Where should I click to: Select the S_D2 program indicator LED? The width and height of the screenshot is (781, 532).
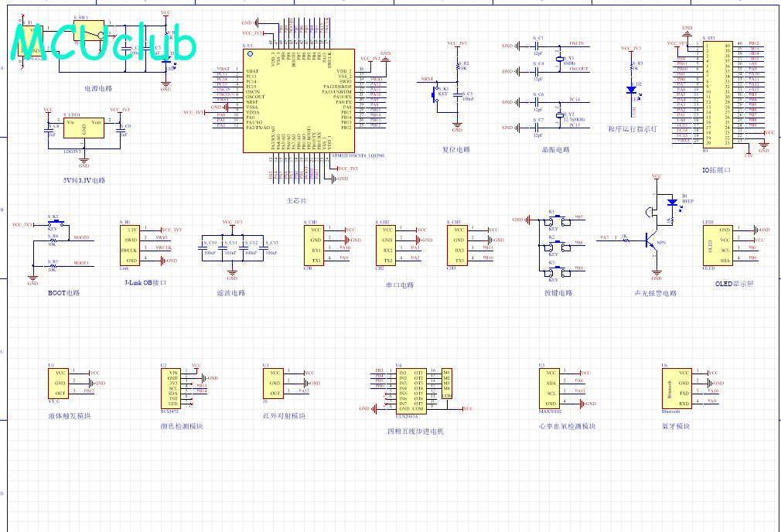pos(632,90)
